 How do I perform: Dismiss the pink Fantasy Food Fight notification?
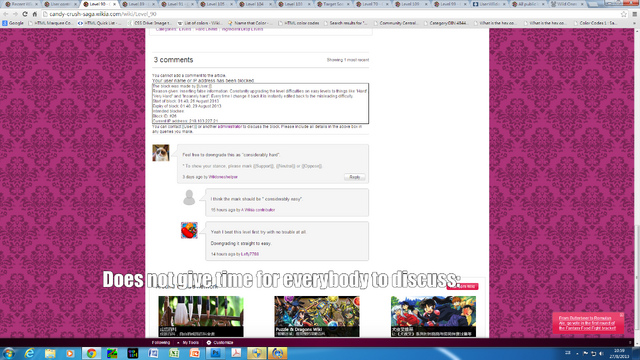[x=621, y=315]
